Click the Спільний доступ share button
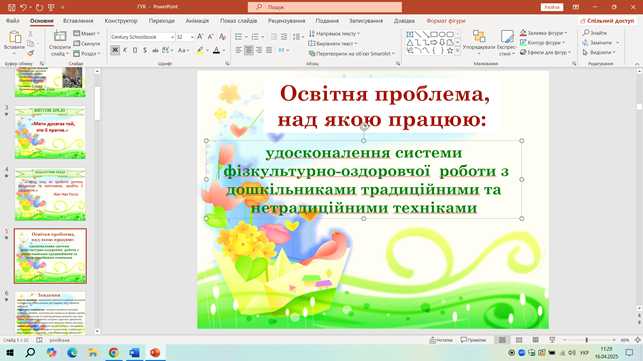 click(x=607, y=21)
